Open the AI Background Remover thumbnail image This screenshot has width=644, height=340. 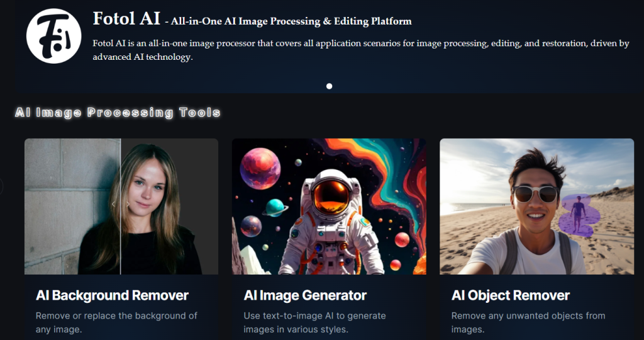pyautogui.click(x=121, y=207)
